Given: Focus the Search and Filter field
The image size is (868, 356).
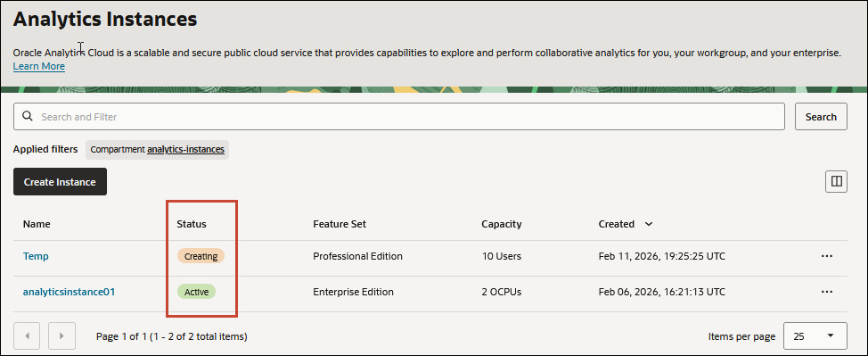Looking at the screenshot, I should click(398, 117).
